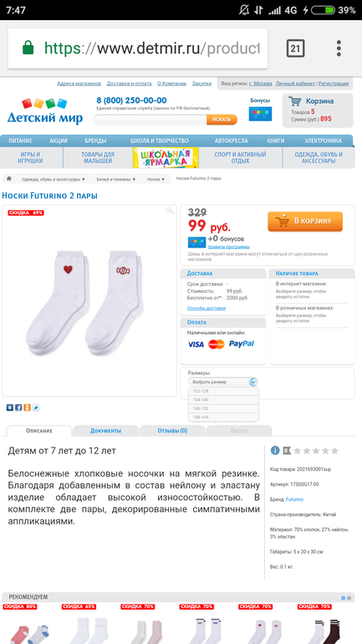Focus the site search input field
The width and height of the screenshot is (362, 644).
click(x=150, y=120)
